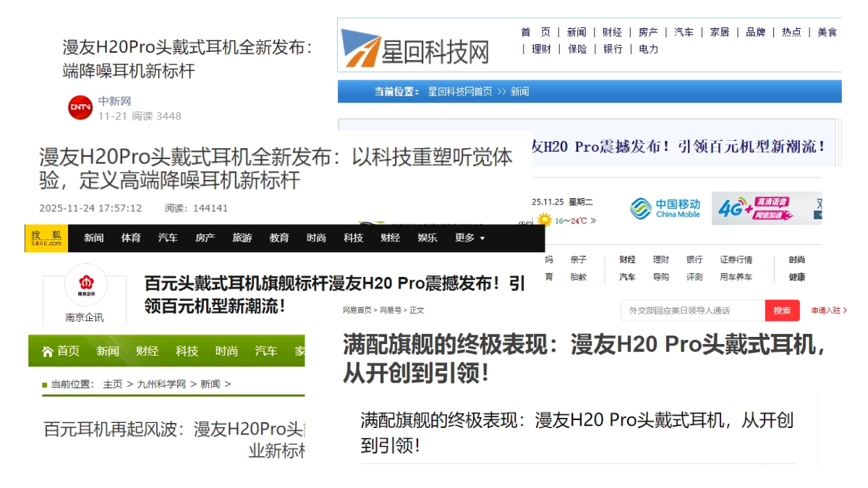This screenshot has width=868, height=488.
Task: Focus the 外交部回应美日领导人通话 search field
Action: 694,311
